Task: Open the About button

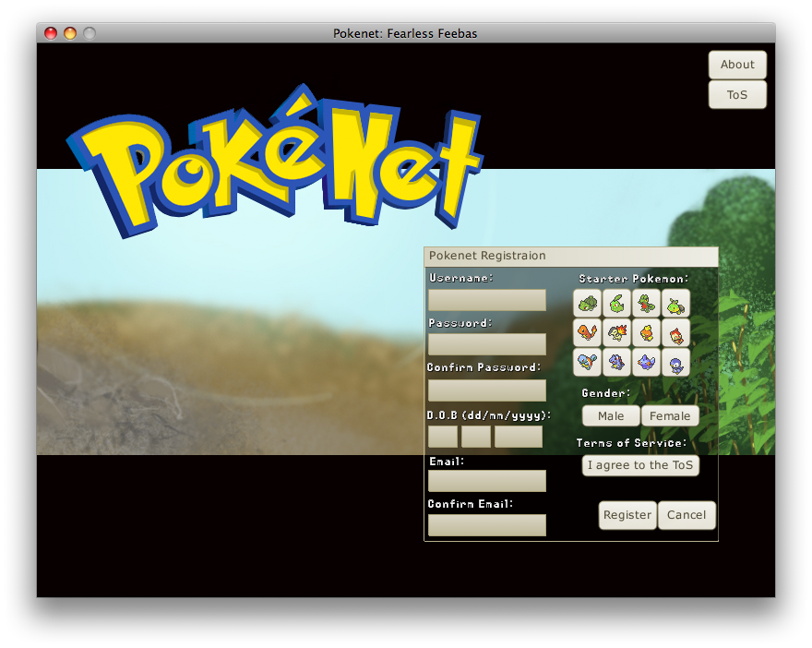Action: [x=737, y=65]
